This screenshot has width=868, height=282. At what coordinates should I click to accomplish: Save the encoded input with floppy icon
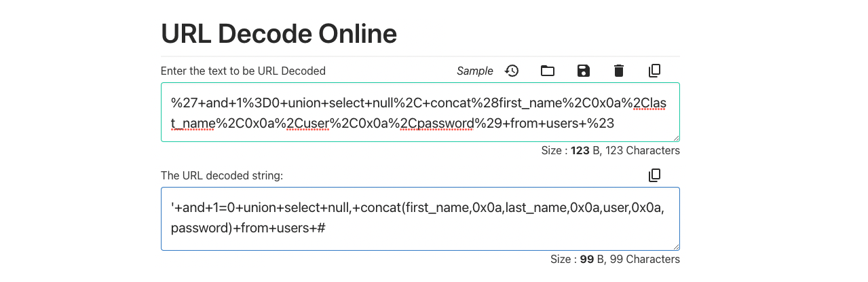pyautogui.click(x=583, y=71)
